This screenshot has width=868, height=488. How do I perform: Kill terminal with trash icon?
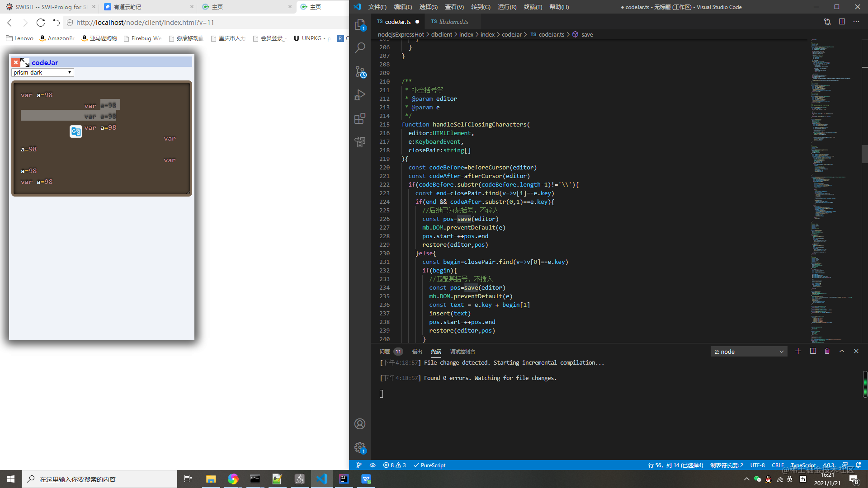click(827, 351)
